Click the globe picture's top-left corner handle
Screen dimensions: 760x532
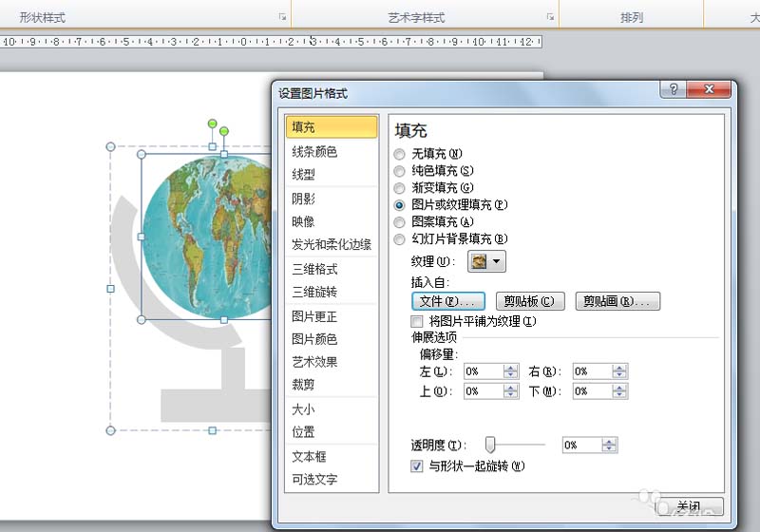click(x=141, y=154)
